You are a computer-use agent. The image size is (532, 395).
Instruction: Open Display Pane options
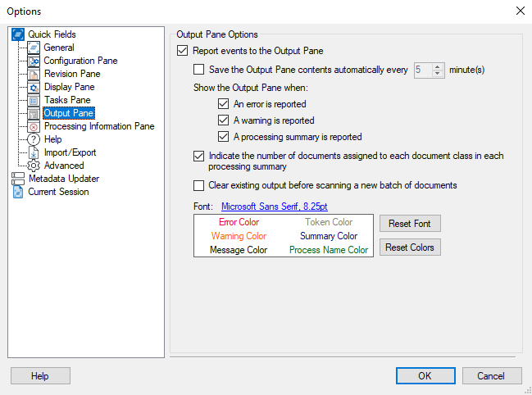point(69,87)
